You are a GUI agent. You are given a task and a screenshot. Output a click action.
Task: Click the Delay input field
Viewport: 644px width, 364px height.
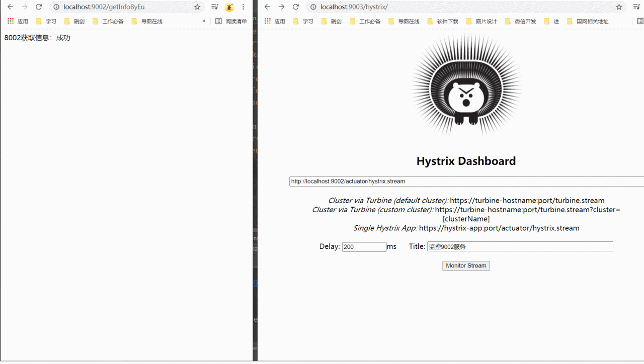[364, 247]
